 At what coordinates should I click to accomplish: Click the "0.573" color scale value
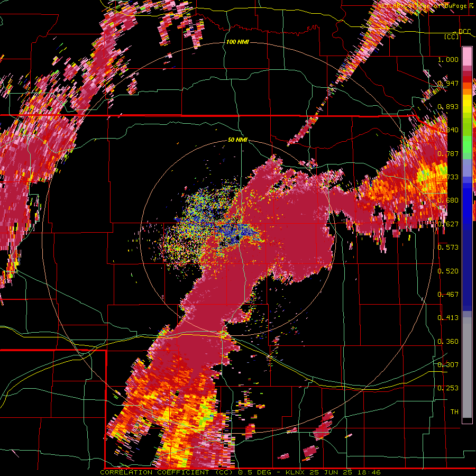pyautogui.click(x=448, y=247)
